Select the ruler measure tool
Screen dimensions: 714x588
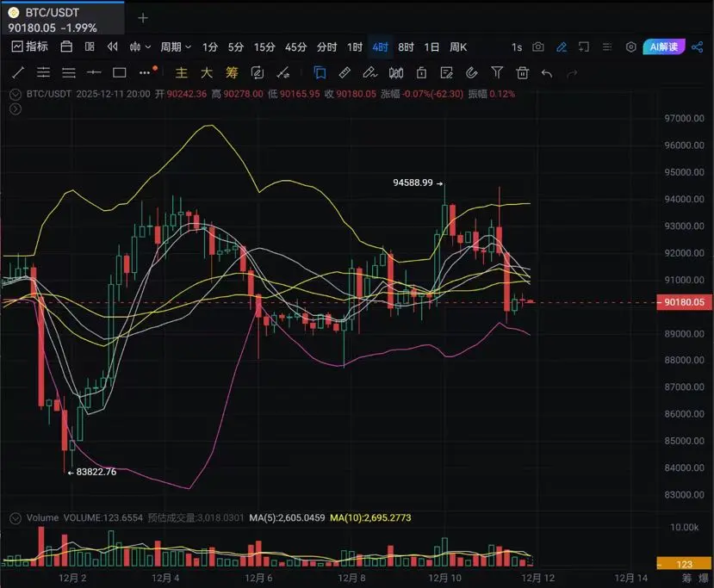(345, 72)
